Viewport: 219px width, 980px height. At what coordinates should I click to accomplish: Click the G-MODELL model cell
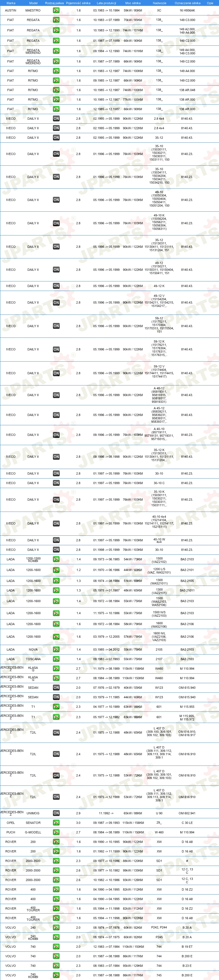33,832
